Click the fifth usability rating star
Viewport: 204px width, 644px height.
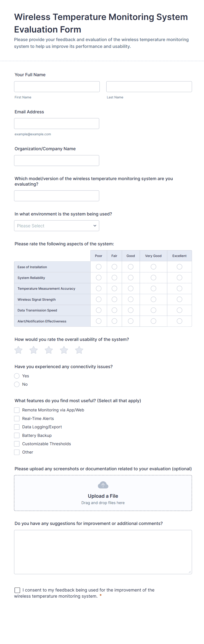point(79,350)
